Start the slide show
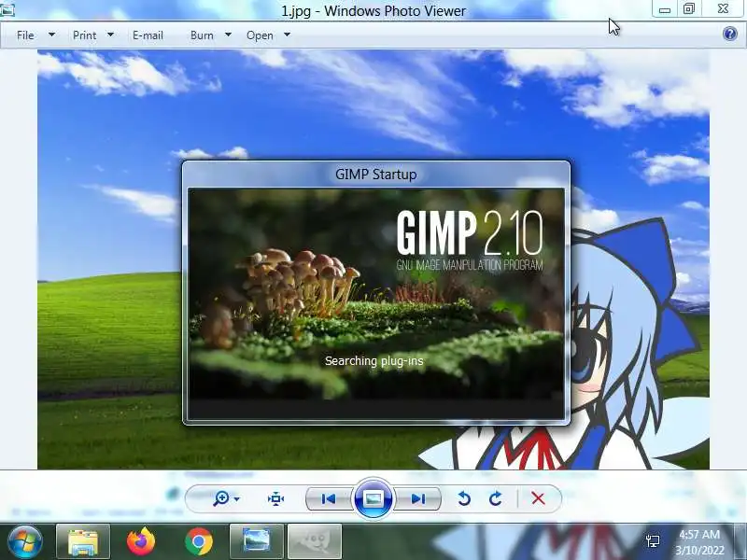 pyautogui.click(x=373, y=498)
